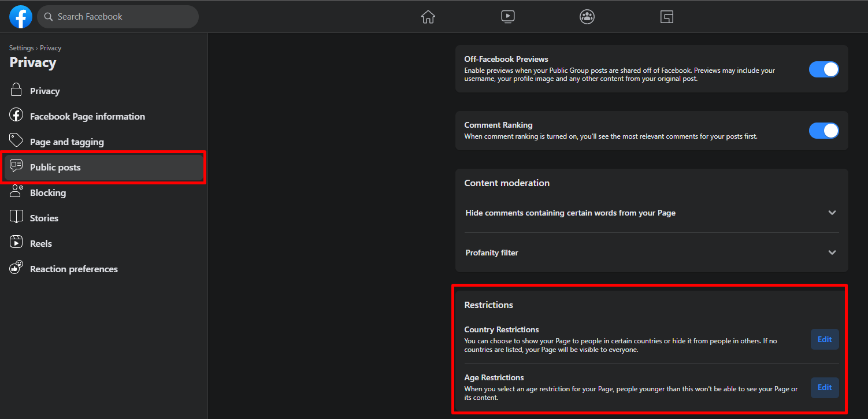Click the Blocking person icon
This screenshot has width=868, height=419.
point(16,192)
